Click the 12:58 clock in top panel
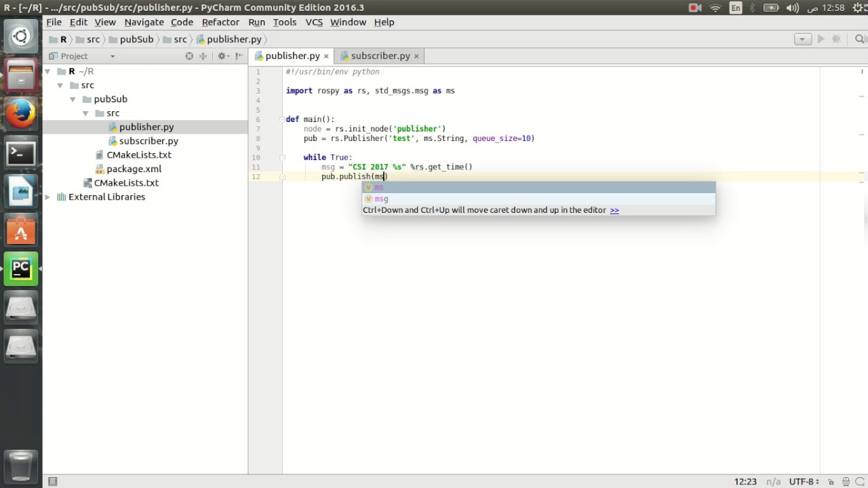This screenshot has width=868, height=488. [x=833, y=8]
